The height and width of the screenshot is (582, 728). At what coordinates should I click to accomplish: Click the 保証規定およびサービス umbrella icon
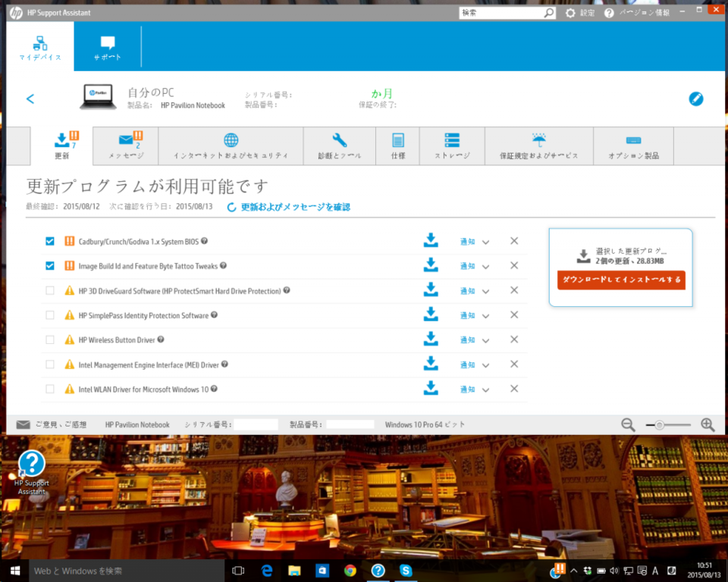click(538, 139)
